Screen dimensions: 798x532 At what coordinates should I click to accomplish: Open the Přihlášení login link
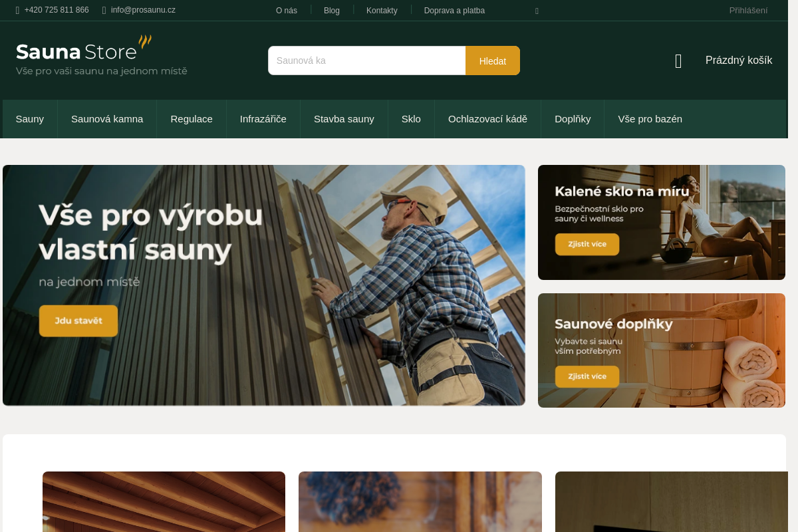(749, 10)
